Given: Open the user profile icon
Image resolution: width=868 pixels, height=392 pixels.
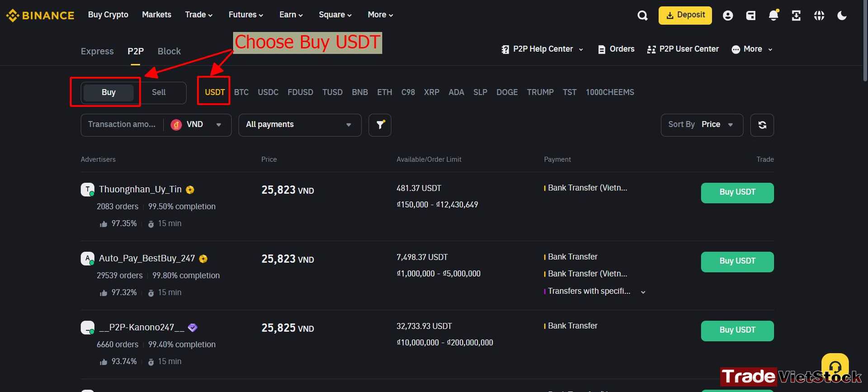Looking at the screenshot, I should coord(728,16).
